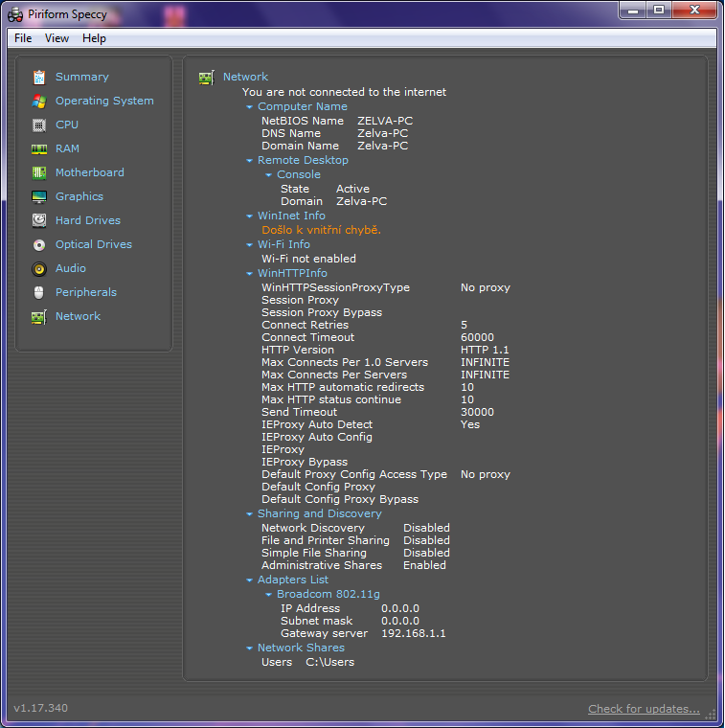Select Network in the sidebar
The image size is (725, 728).
[x=78, y=316]
